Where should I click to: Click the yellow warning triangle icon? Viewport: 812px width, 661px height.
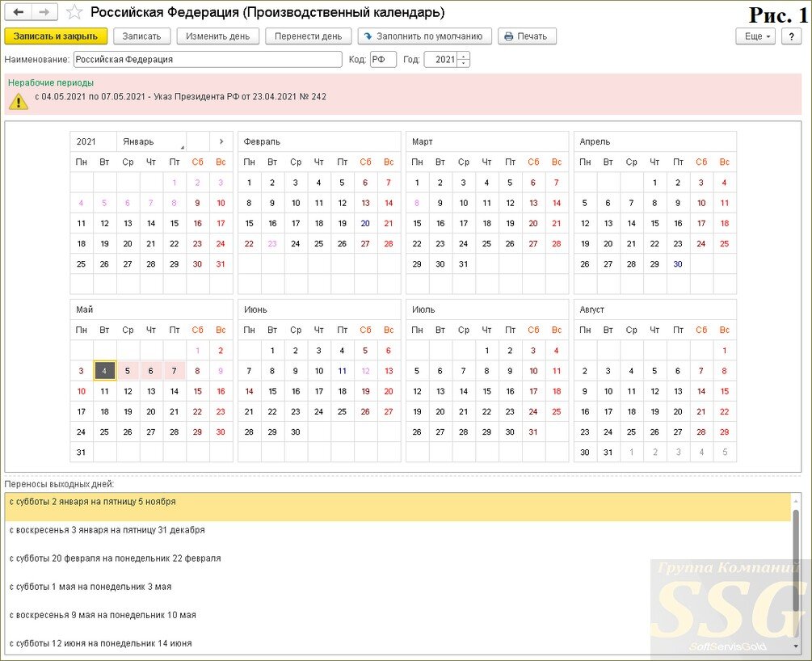coord(18,101)
